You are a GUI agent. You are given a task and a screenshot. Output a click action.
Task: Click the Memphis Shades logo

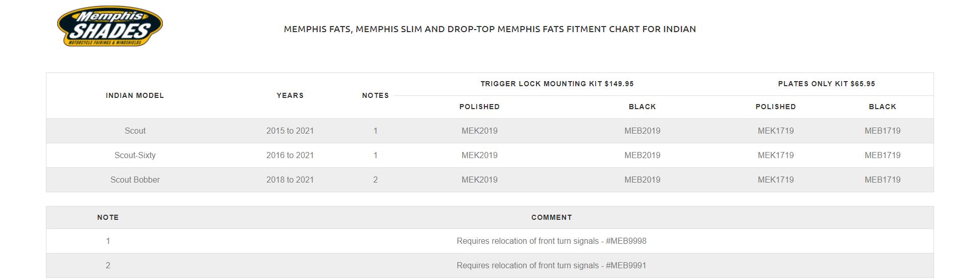point(110,27)
